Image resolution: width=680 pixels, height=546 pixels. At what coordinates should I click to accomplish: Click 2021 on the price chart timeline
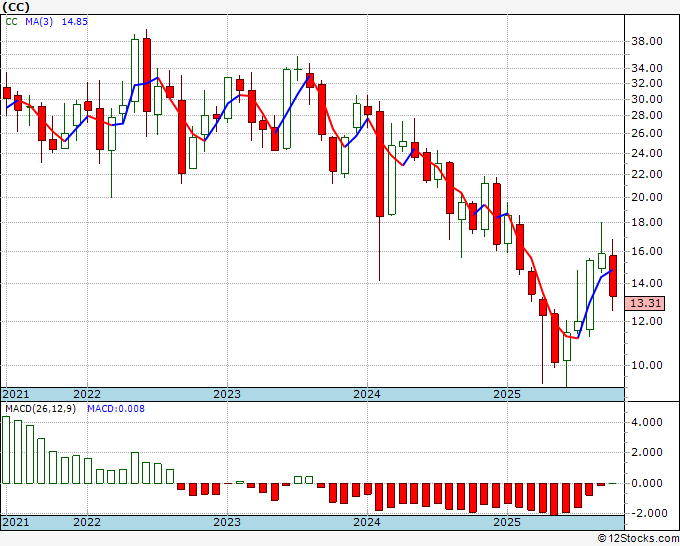pyautogui.click(x=16, y=394)
